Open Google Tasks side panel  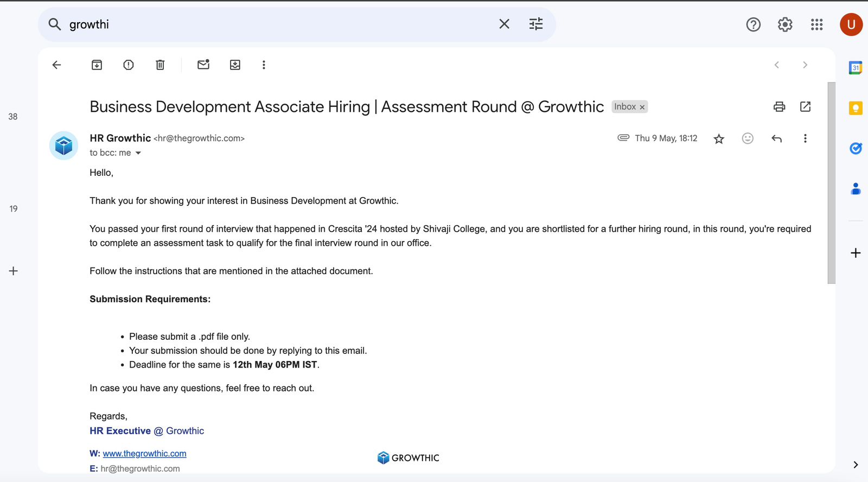click(856, 148)
